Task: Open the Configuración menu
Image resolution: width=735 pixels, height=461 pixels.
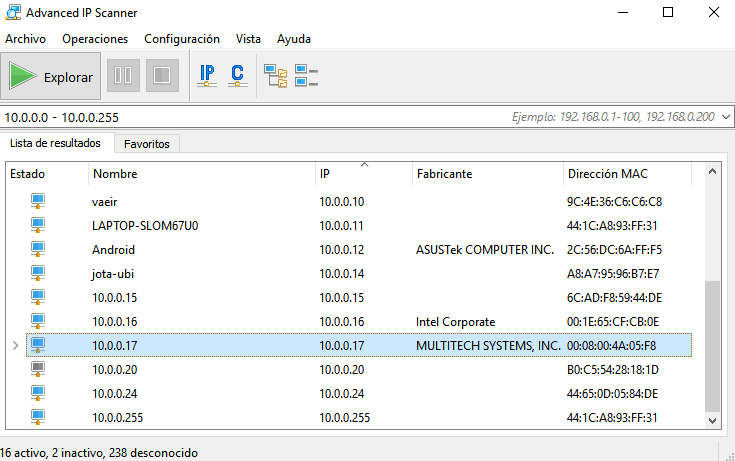Action: (x=182, y=39)
